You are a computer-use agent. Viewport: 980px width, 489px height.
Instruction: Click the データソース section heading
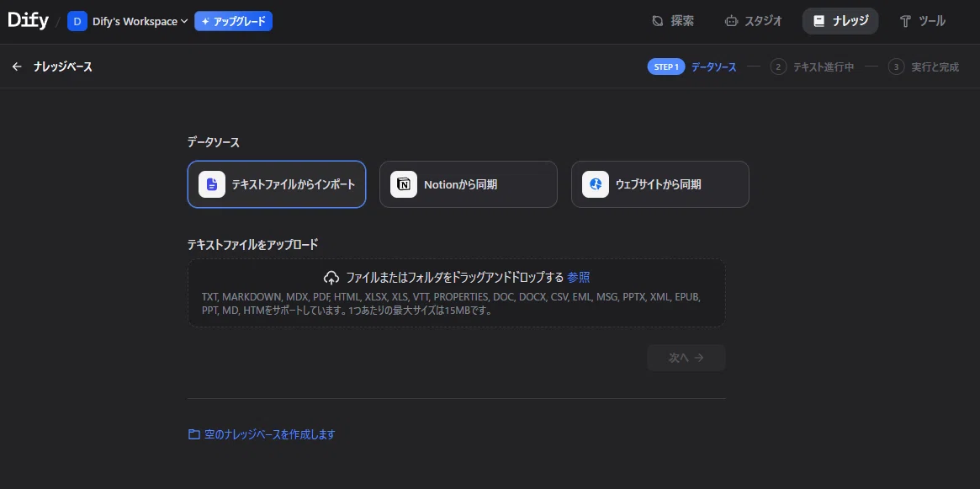(x=213, y=142)
